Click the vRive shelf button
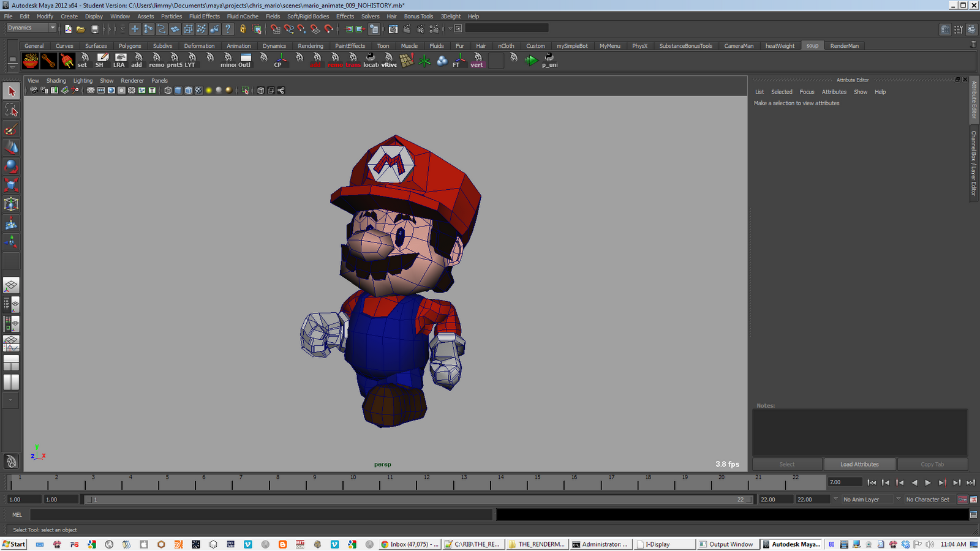This screenshot has height=551, width=980. (388, 60)
